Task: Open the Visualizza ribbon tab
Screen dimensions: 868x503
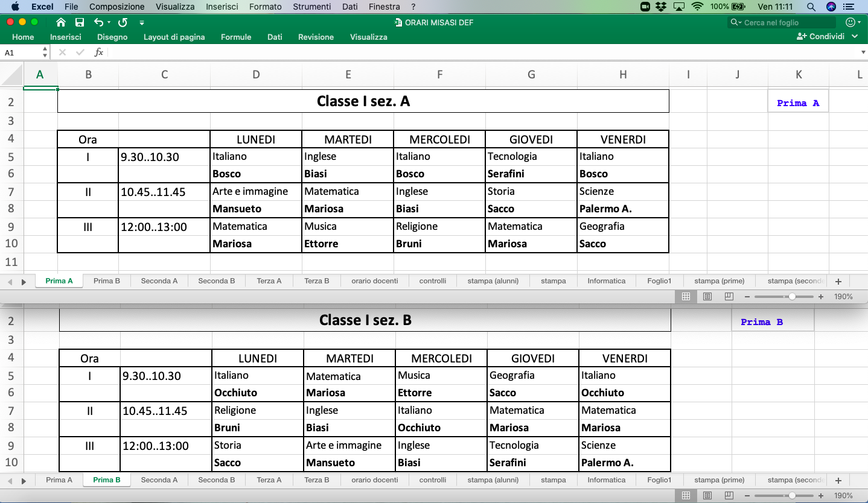Action: (369, 37)
